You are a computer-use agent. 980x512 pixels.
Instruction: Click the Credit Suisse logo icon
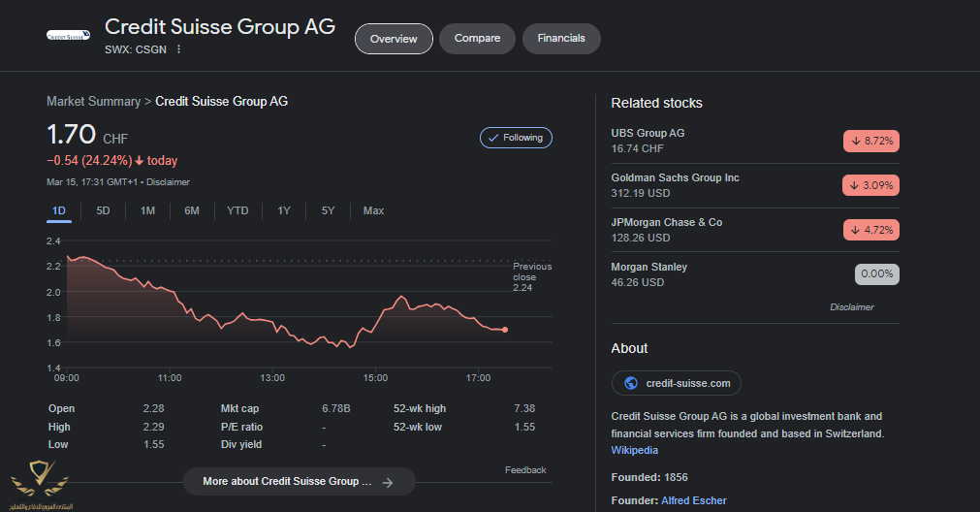click(68, 36)
